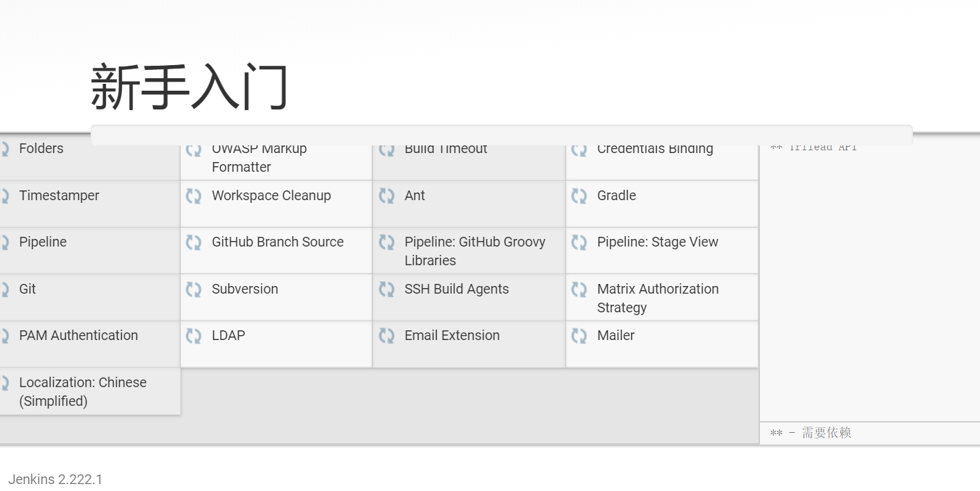Screen dimensions: 980x491
Task: Click the 需要依赖 legend text
Action: click(826, 433)
